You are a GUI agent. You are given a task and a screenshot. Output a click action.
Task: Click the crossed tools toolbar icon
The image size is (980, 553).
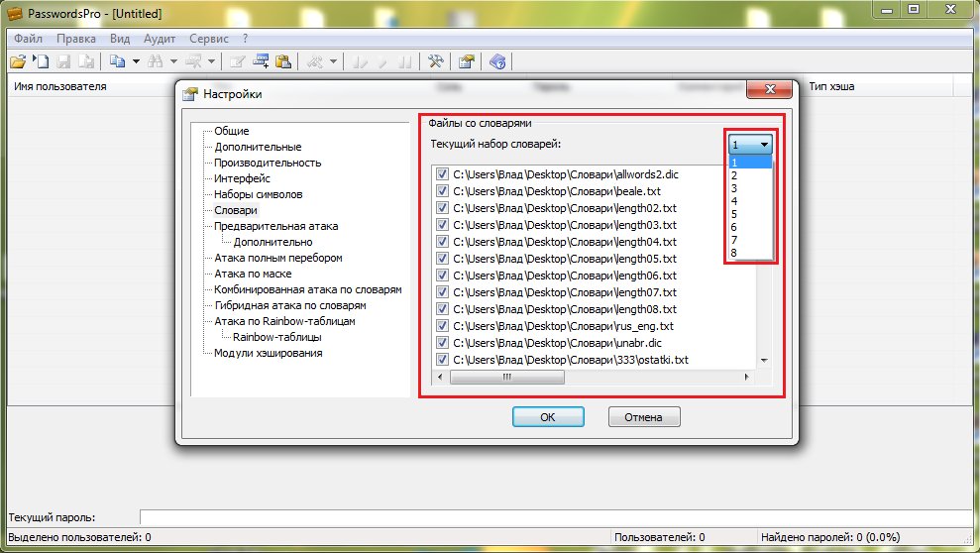[435, 61]
